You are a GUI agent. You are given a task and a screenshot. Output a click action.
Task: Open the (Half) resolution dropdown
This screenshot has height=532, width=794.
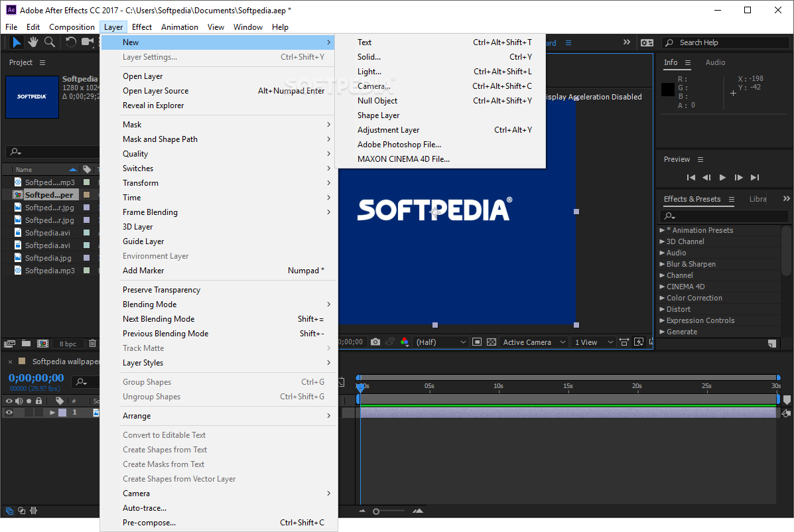click(440, 342)
